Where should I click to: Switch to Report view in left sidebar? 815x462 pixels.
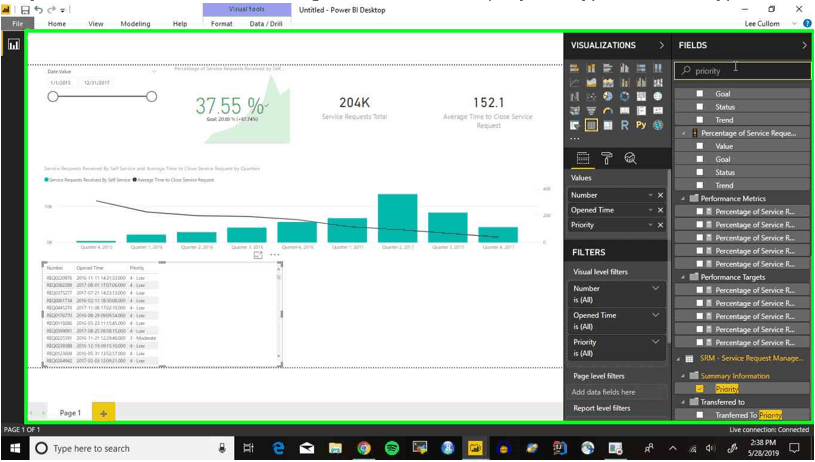[14, 45]
